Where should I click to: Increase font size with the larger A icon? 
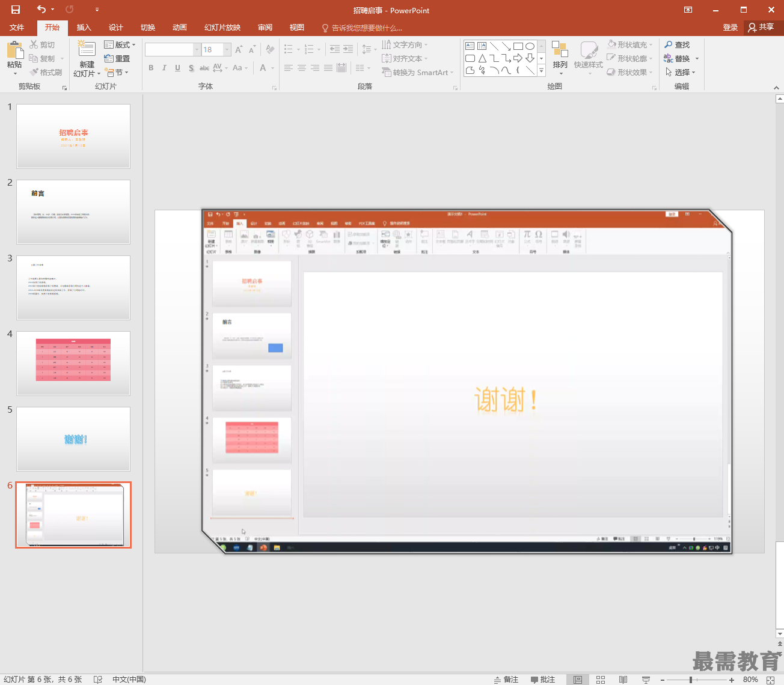coord(239,50)
